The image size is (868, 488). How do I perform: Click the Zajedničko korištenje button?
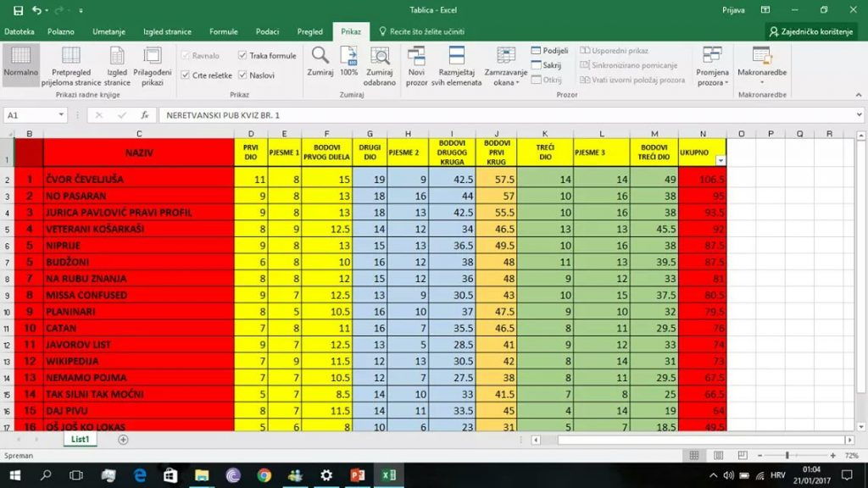click(x=815, y=31)
